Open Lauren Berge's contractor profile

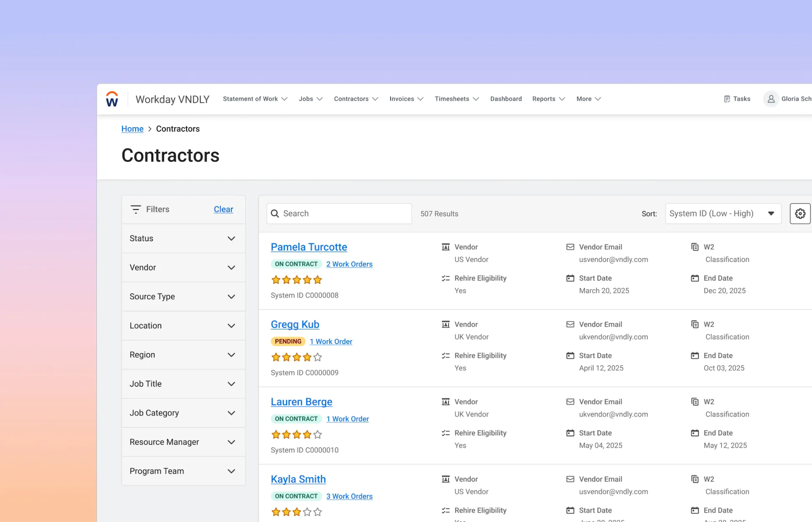[301, 402]
